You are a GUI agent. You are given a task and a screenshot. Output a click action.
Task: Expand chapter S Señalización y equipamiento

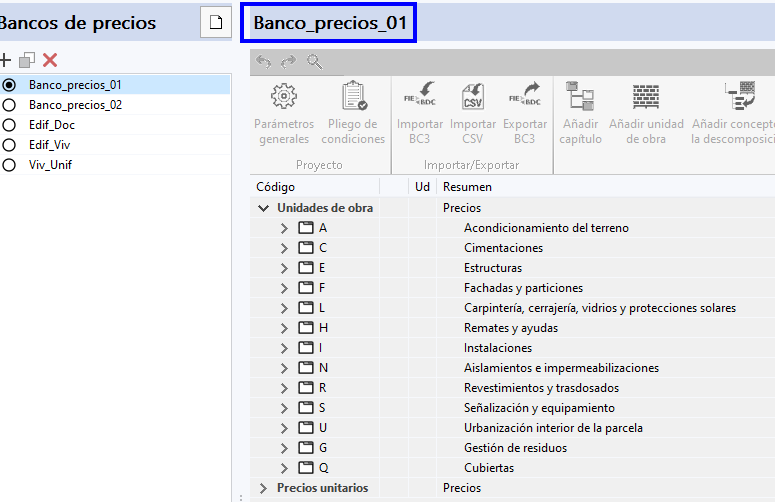284,408
